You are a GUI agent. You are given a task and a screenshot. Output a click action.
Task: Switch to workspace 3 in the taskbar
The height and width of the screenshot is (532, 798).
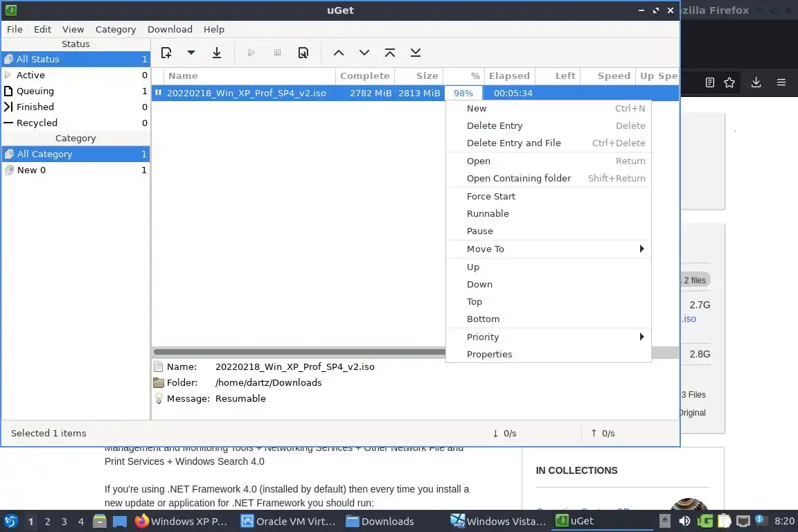pos(64,522)
